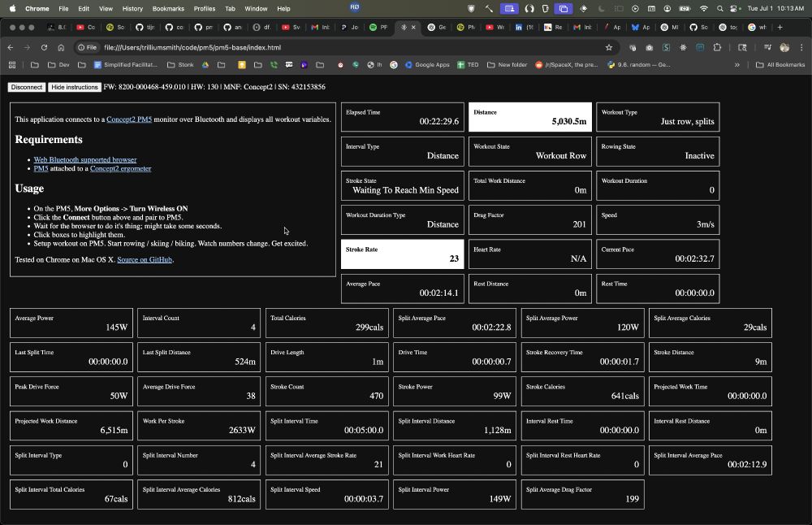
Task: Open the Window menu
Action: [x=256, y=8]
